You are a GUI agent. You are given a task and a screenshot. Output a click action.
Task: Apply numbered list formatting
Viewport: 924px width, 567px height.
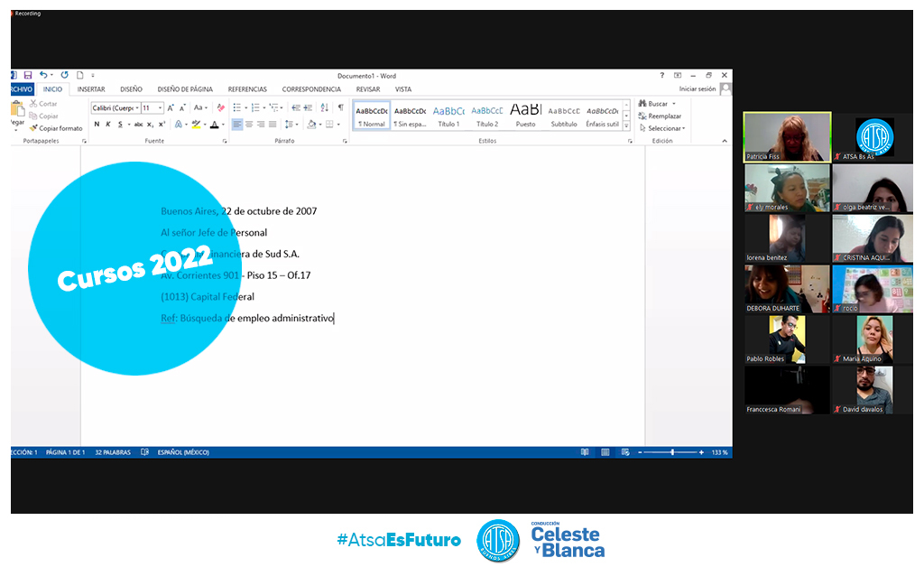[x=255, y=107]
